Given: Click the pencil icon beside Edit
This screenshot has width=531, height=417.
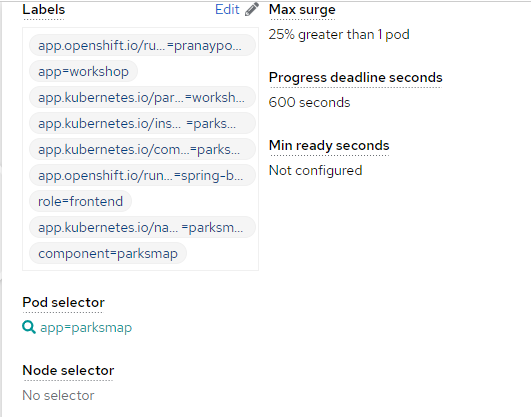Looking at the screenshot, I should click(x=252, y=9).
